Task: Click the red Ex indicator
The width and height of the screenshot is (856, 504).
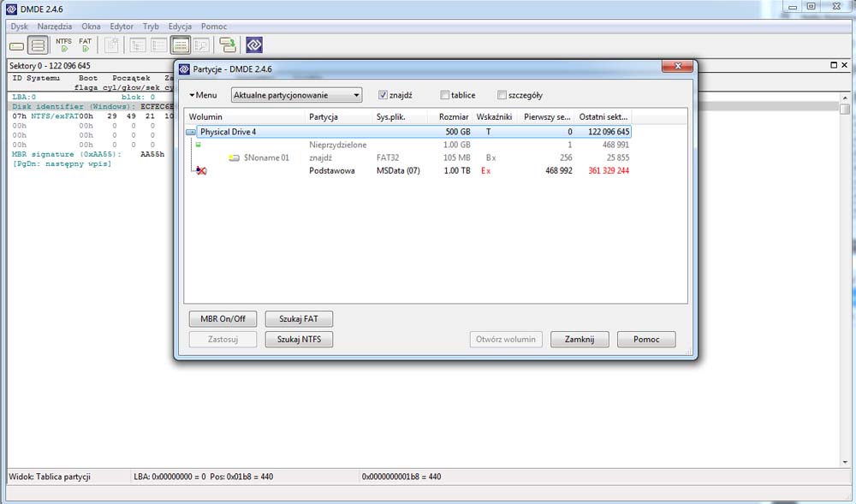Action: 486,171
